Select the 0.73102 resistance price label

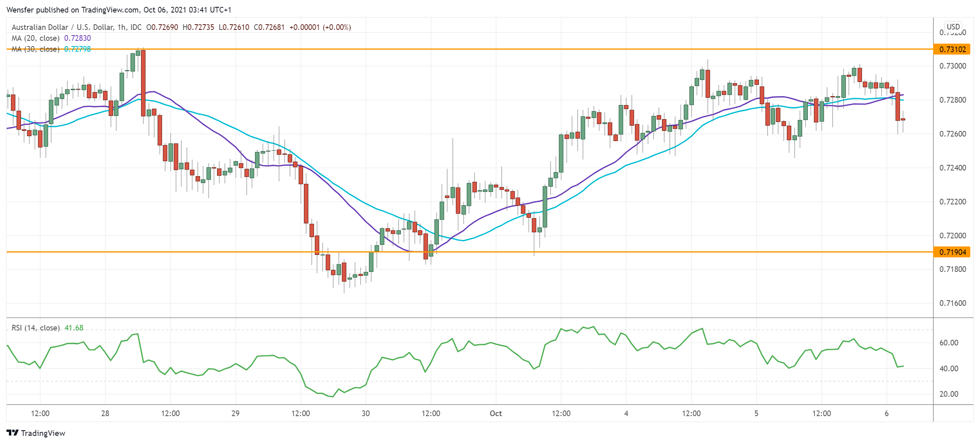pos(953,49)
